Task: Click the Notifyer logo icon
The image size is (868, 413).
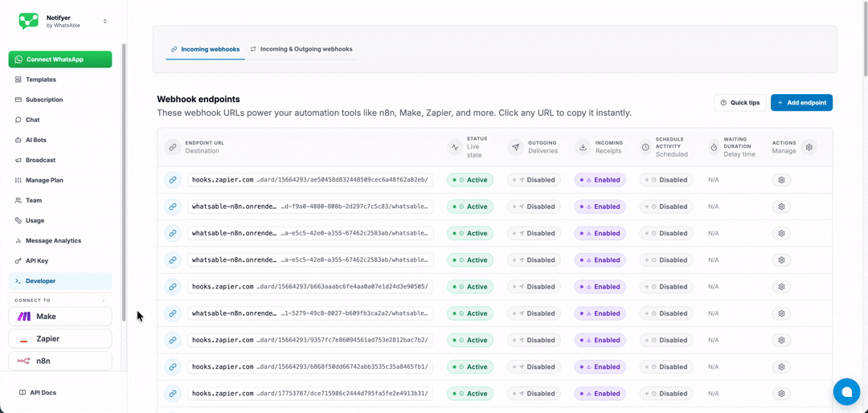Action: click(28, 21)
